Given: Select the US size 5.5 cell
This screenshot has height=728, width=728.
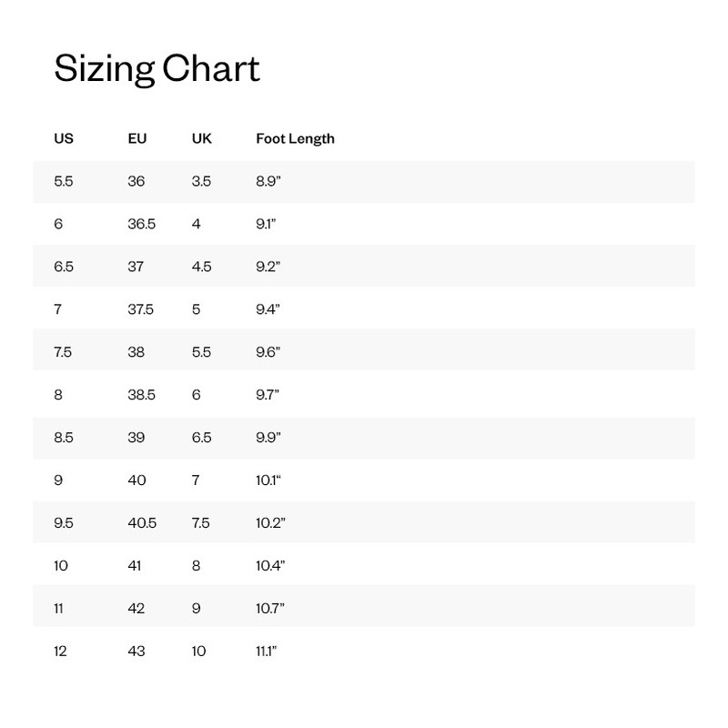Looking at the screenshot, I should click(64, 181).
